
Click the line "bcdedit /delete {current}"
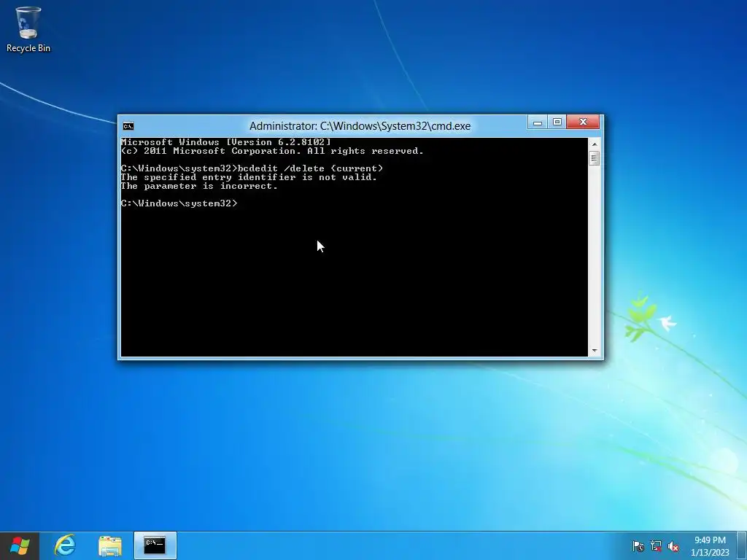[x=310, y=168]
